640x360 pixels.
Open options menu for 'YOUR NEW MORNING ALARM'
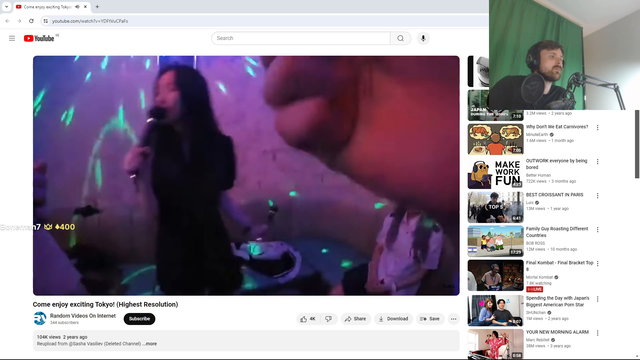(x=598, y=333)
